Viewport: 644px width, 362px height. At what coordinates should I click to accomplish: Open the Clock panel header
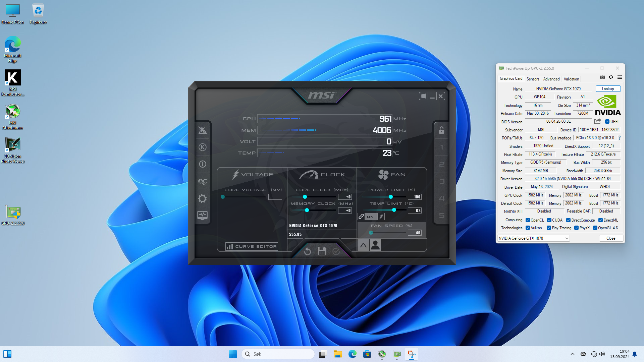(322, 175)
